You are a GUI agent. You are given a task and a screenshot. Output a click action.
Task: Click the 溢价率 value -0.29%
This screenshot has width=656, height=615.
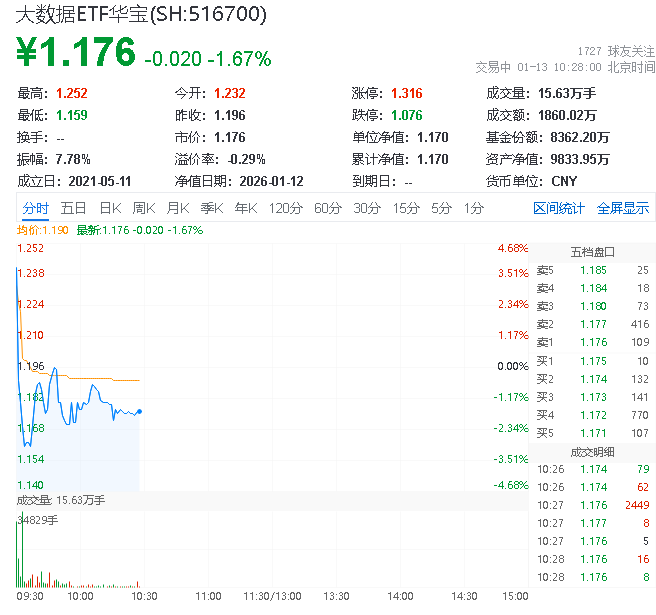(x=246, y=159)
